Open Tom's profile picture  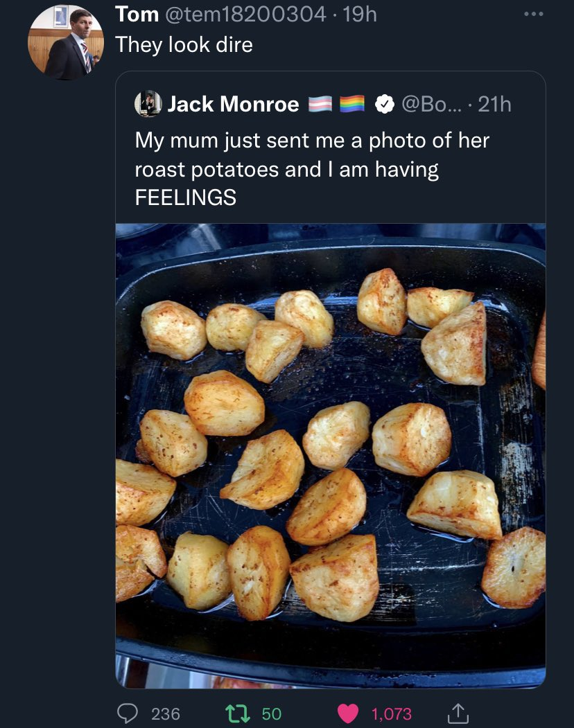click(66, 42)
